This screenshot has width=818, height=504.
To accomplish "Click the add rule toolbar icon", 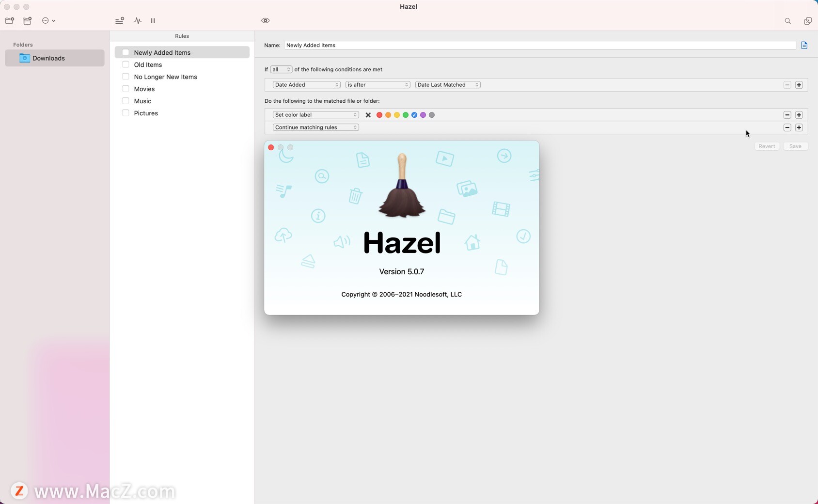I will [119, 21].
